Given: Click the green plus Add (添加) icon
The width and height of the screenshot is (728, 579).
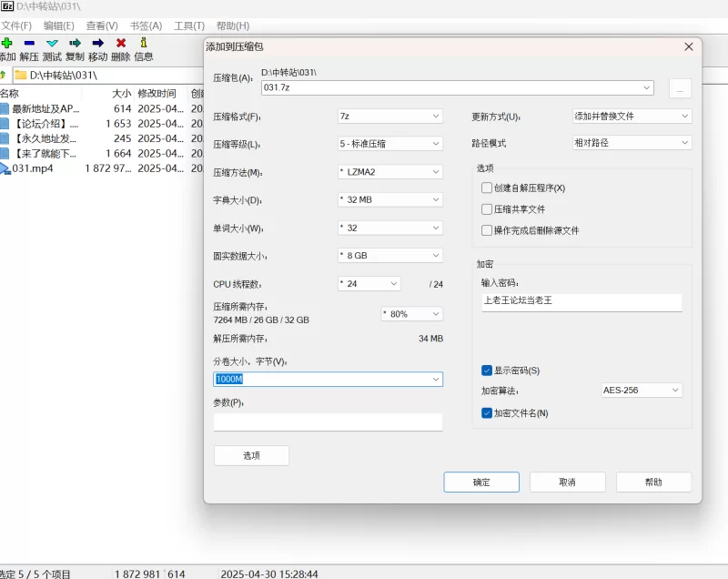Looking at the screenshot, I should 7,43.
